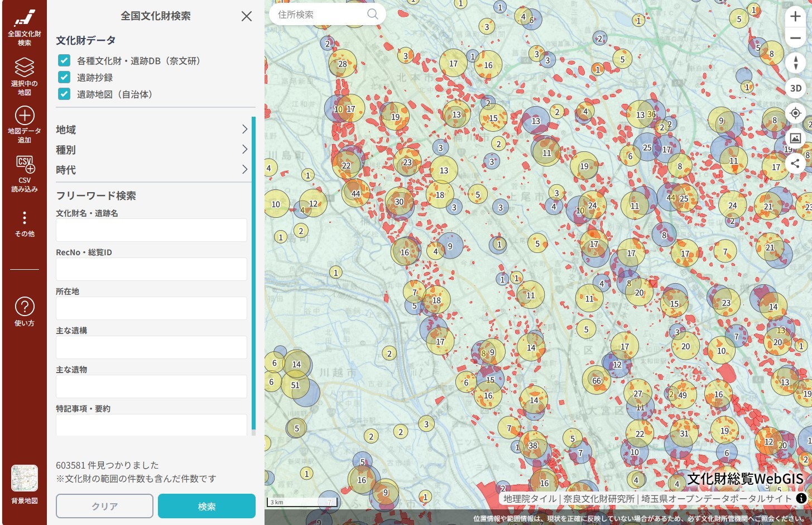Click the address search magnifier icon
The image size is (812, 525).
coord(373,15)
